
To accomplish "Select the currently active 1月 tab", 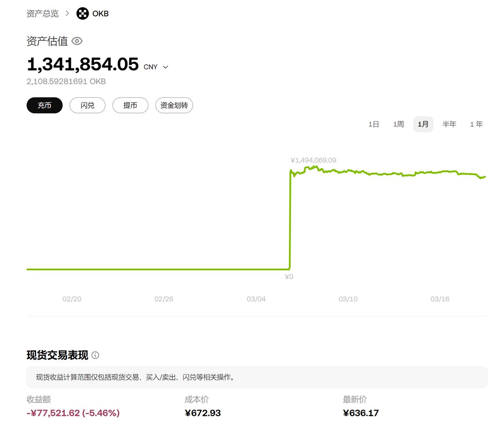I will pos(423,124).
